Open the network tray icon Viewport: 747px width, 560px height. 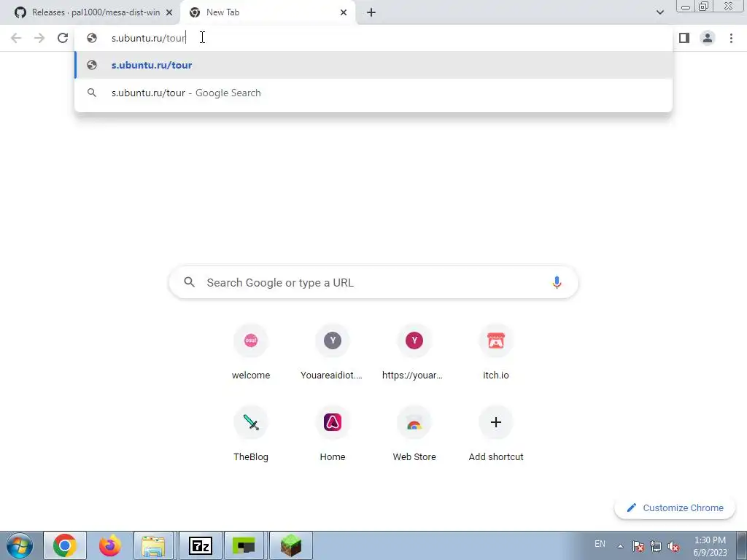[x=656, y=546]
